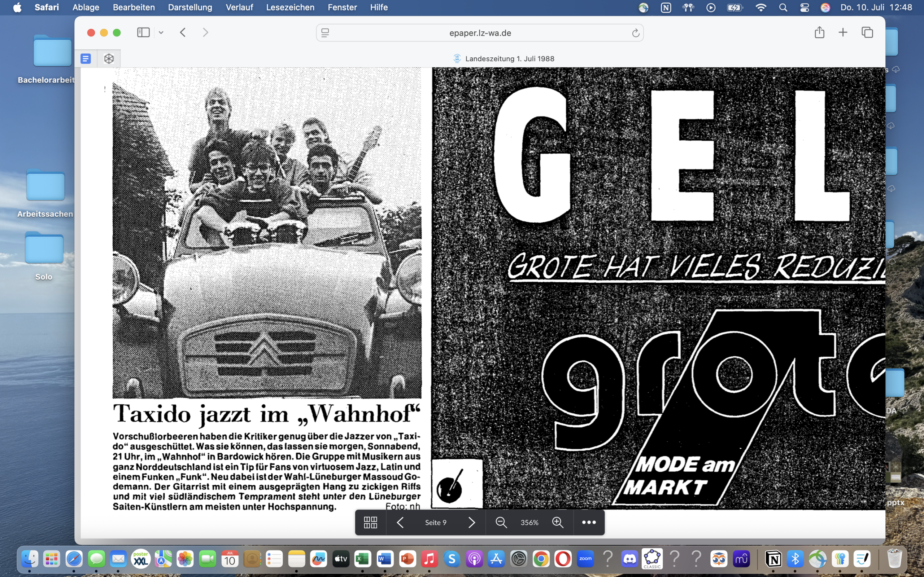This screenshot has height=577, width=924.
Task: Open macOS Control Center toggles
Action: [x=805, y=7]
